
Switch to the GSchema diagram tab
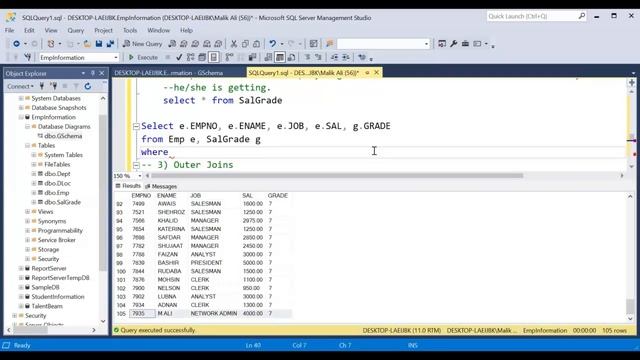coord(169,73)
